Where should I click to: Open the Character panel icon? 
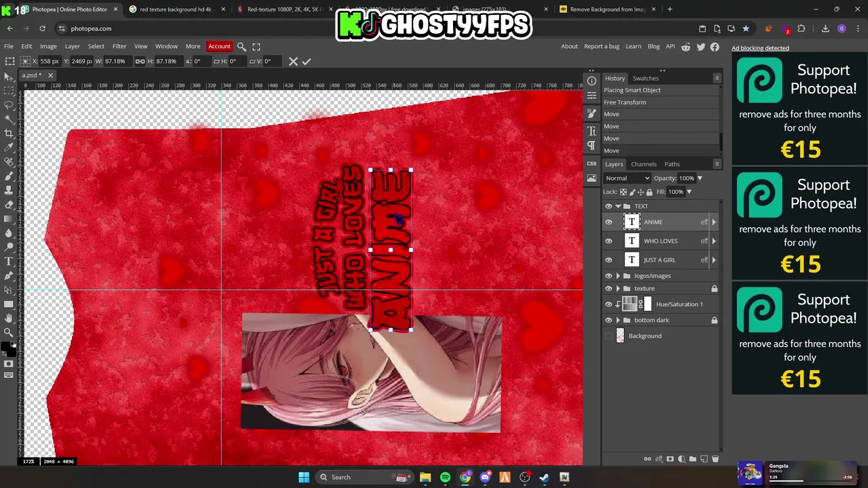(x=591, y=131)
